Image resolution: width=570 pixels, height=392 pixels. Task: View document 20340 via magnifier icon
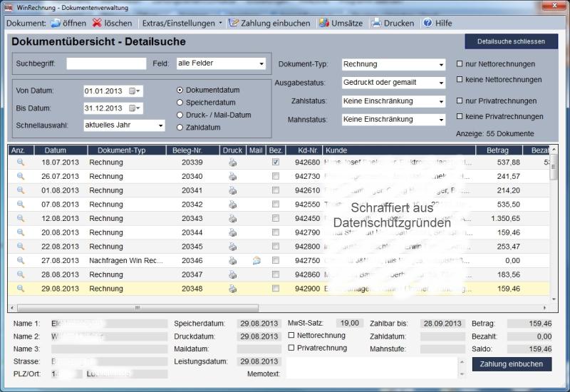21,176
